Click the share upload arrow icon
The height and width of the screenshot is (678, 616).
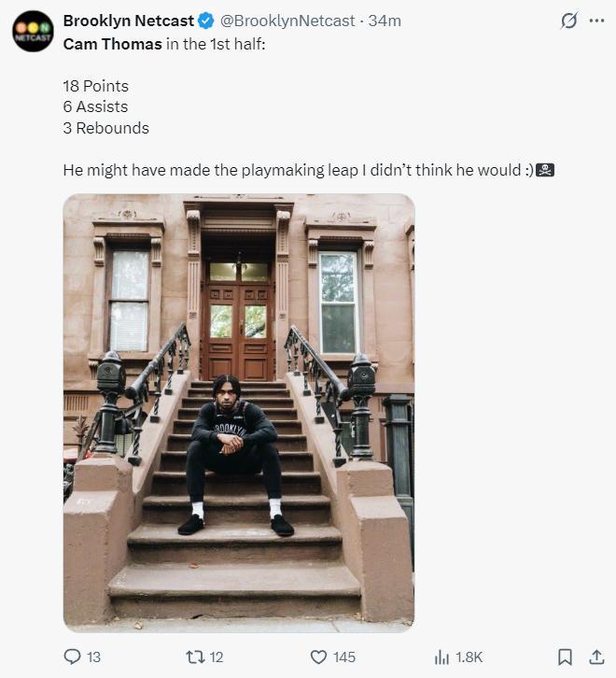(596, 657)
